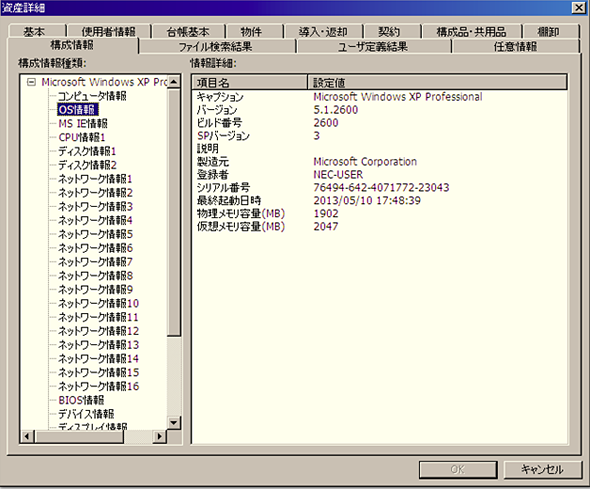590x489 pixels.
Task: Open the ファイル検索結果 tab
Action: (x=215, y=47)
